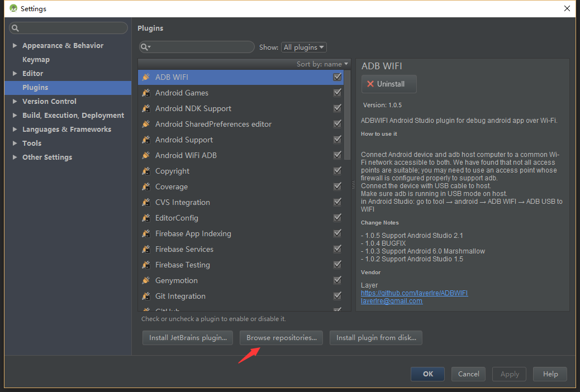The width and height of the screenshot is (580, 392).
Task: Disable Android SharedPreferences editor checkbox
Action: (x=337, y=123)
